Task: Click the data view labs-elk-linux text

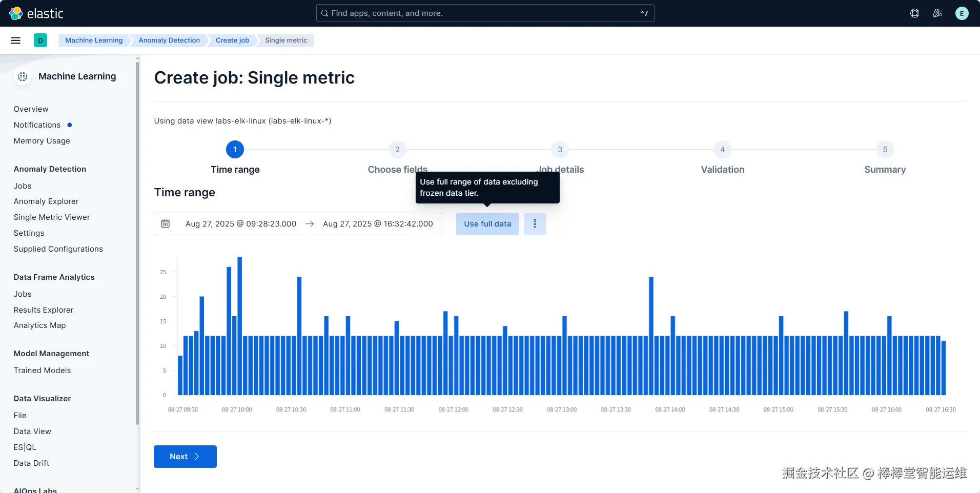Action: (242, 121)
